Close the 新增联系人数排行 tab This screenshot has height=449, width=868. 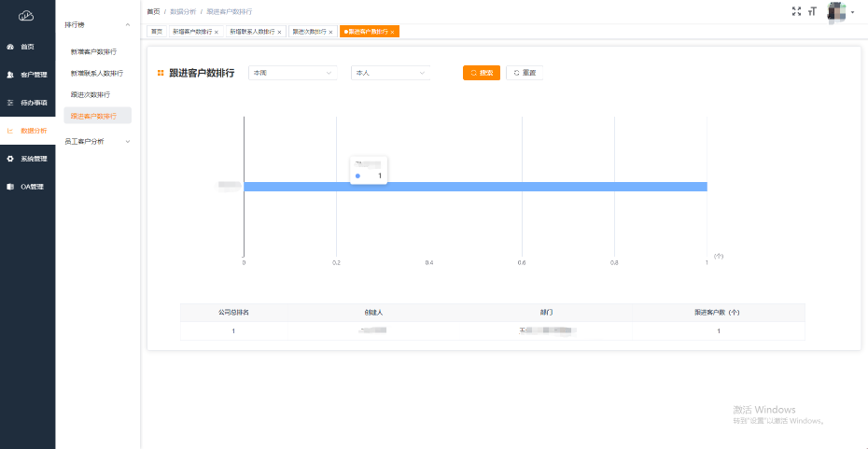[279, 32]
